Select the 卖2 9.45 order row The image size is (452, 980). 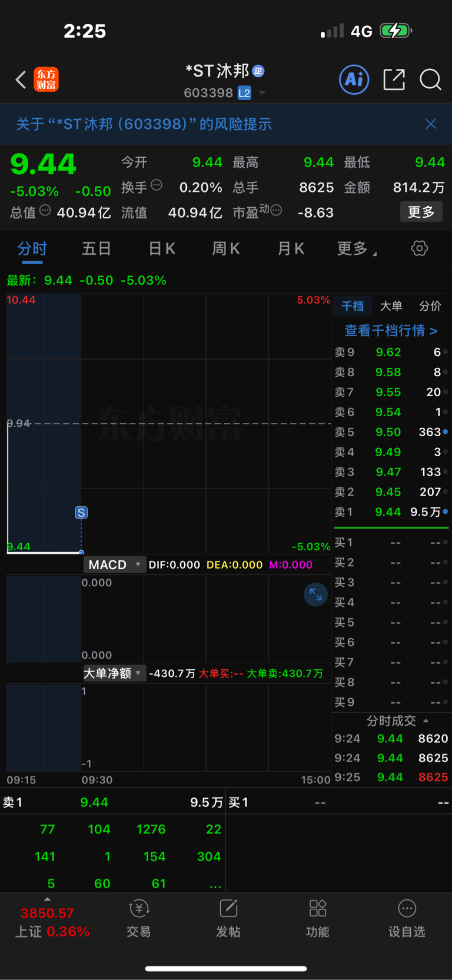point(391,492)
